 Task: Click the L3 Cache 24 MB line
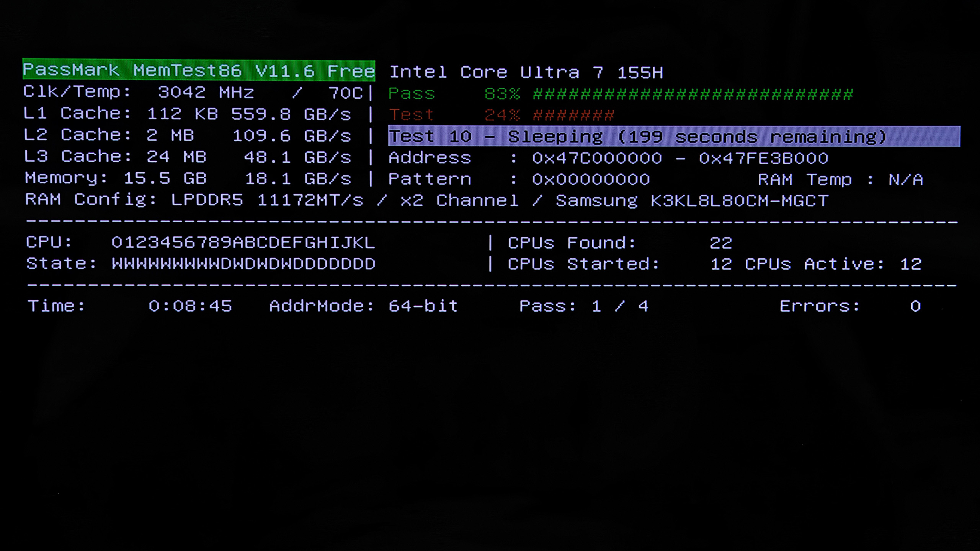pyautogui.click(x=187, y=157)
